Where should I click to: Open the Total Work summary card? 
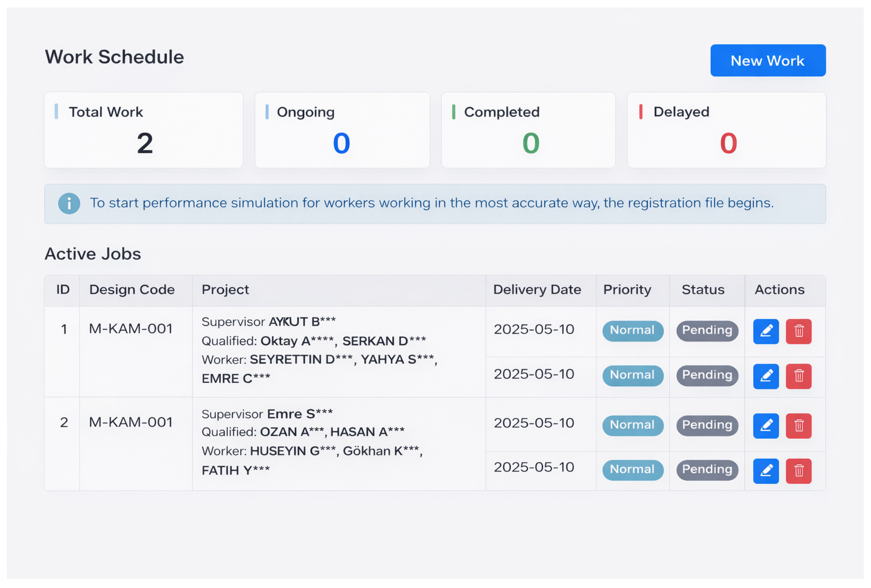[x=143, y=129]
